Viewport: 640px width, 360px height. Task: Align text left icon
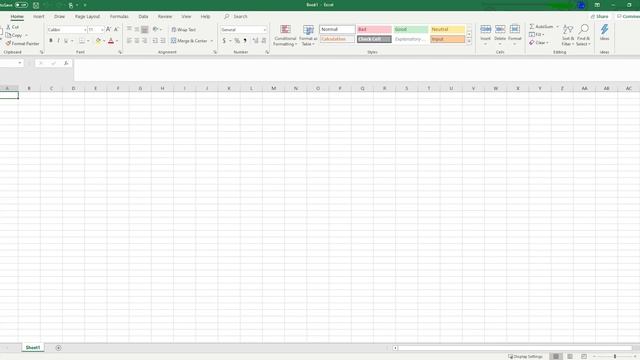(129, 41)
